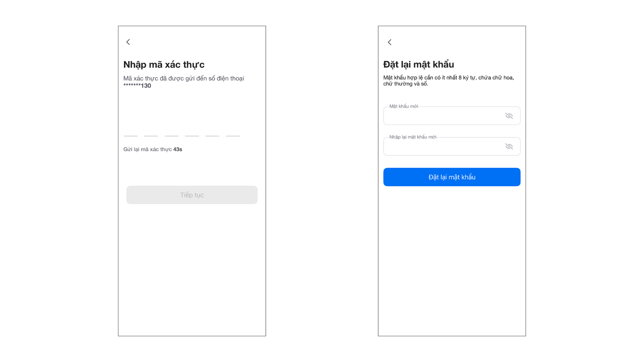Screen dimensions: 644x362
Task: Go back from the verification code screen
Action: click(128, 42)
